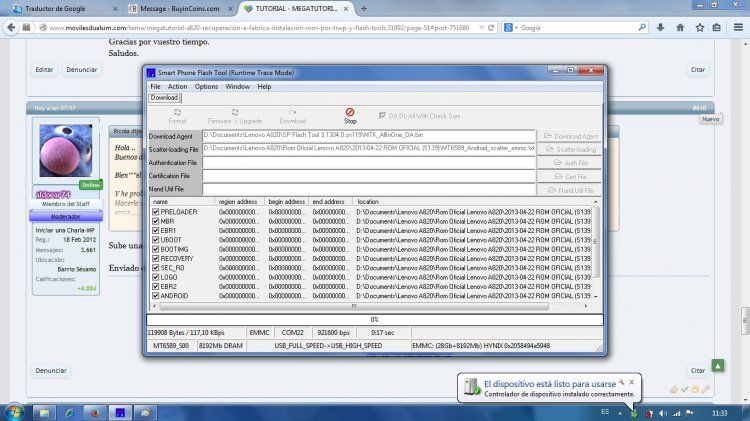Open Firefox from the taskbar
Image resolution: width=750 pixels, height=421 pixels.
coord(95,412)
